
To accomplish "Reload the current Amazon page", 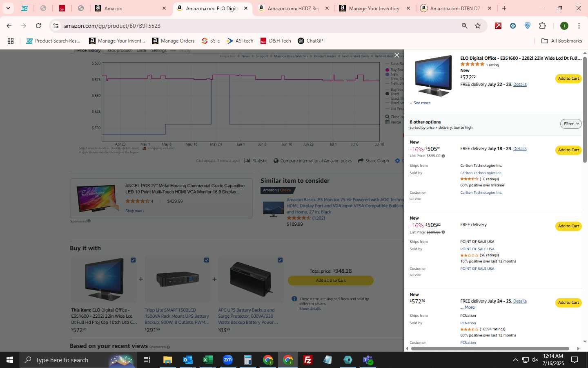I will (x=38, y=26).
